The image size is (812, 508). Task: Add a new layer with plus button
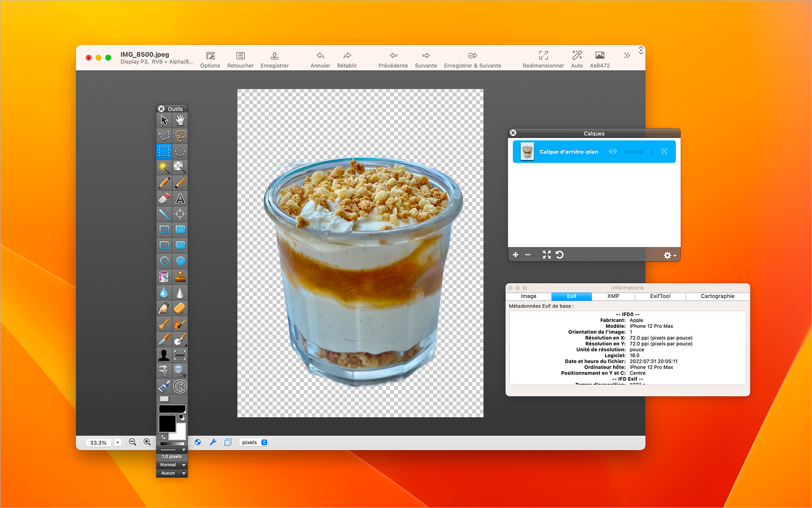tap(515, 255)
